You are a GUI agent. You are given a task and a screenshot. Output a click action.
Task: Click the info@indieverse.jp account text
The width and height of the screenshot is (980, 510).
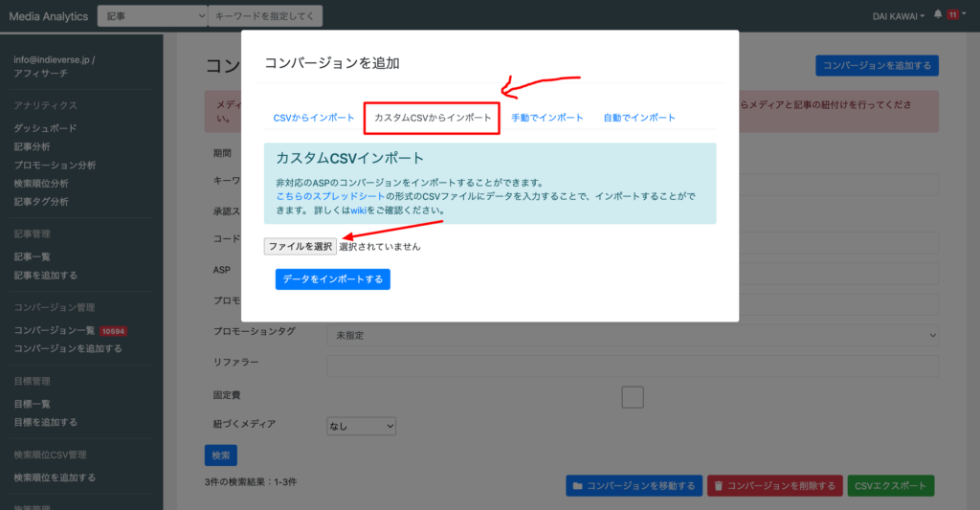[55, 60]
